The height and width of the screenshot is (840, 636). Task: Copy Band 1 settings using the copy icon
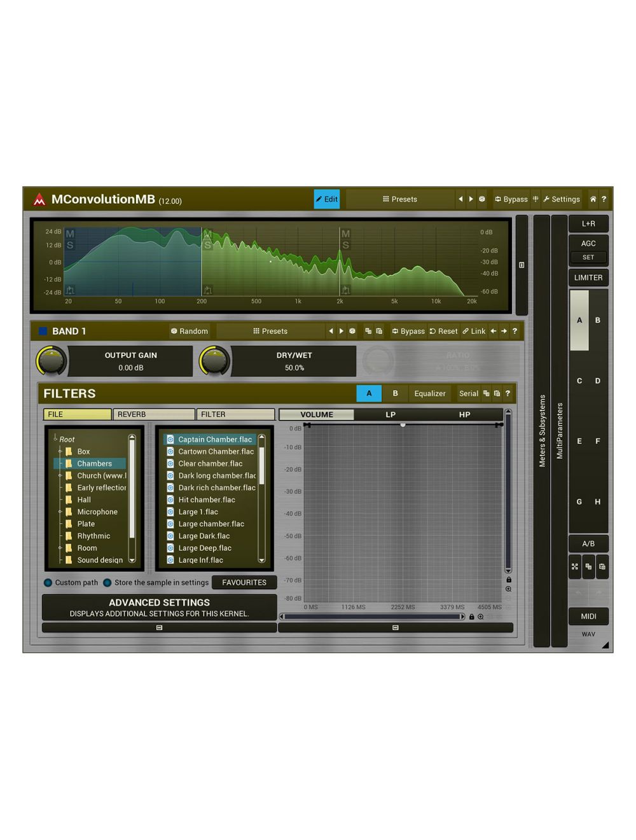[x=370, y=331]
